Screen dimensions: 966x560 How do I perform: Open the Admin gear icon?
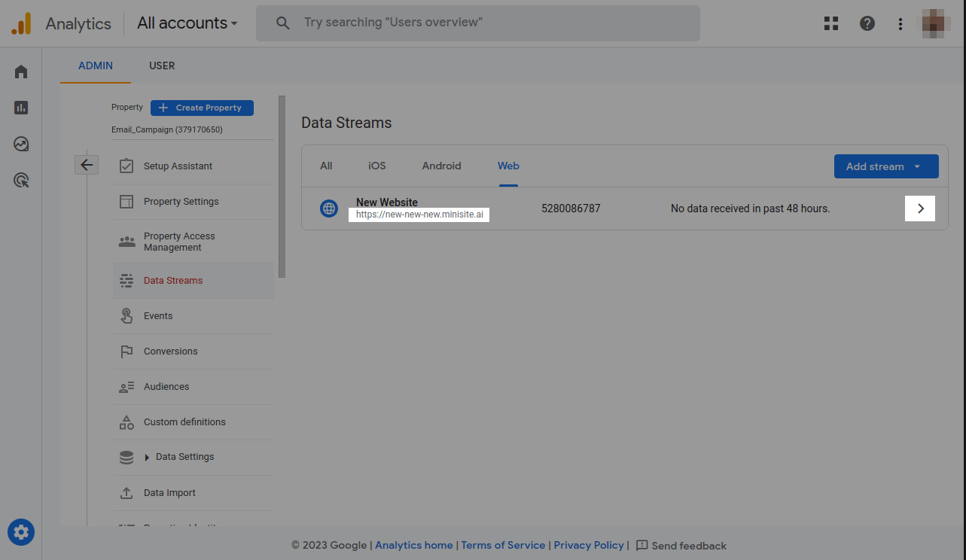pyautogui.click(x=21, y=533)
